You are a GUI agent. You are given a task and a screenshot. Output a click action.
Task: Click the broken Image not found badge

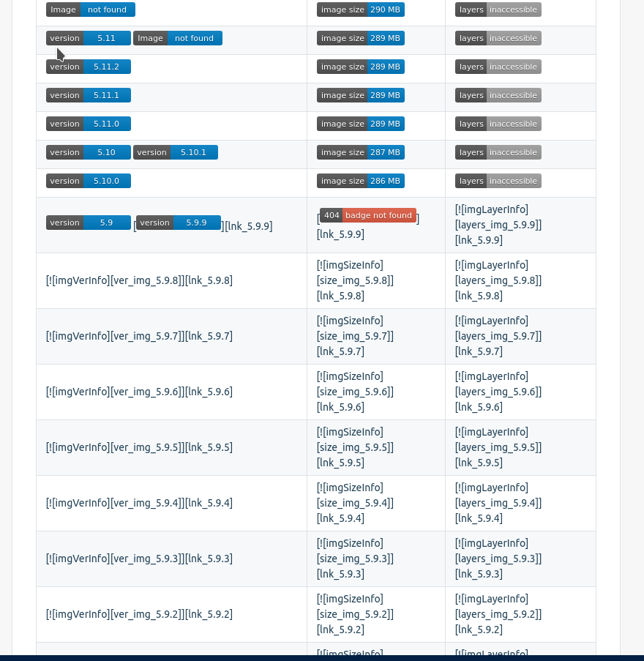(91, 10)
